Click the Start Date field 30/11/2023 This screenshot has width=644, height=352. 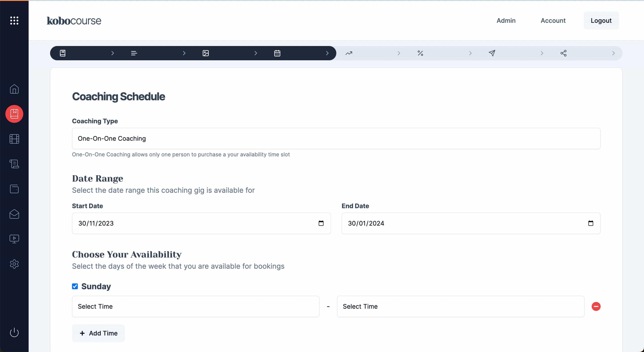(201, 223)
